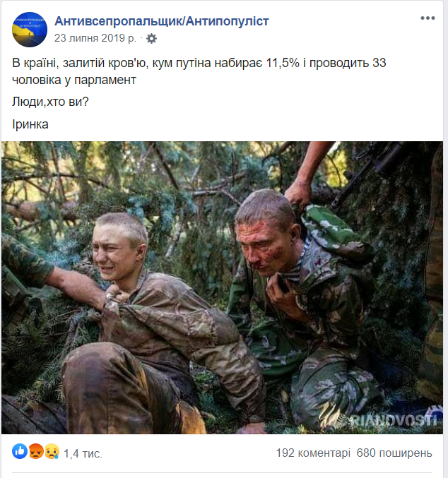The height and width of the screenshot is (478, 448).
Task: Open Антивсепропальщик/Антипопуліст page name link
Action: 161,21
